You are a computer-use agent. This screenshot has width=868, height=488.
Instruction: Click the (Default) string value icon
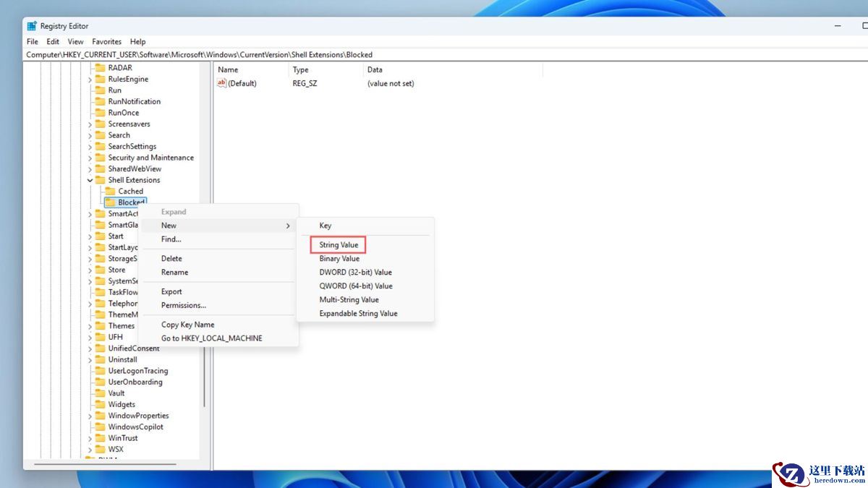222,83
